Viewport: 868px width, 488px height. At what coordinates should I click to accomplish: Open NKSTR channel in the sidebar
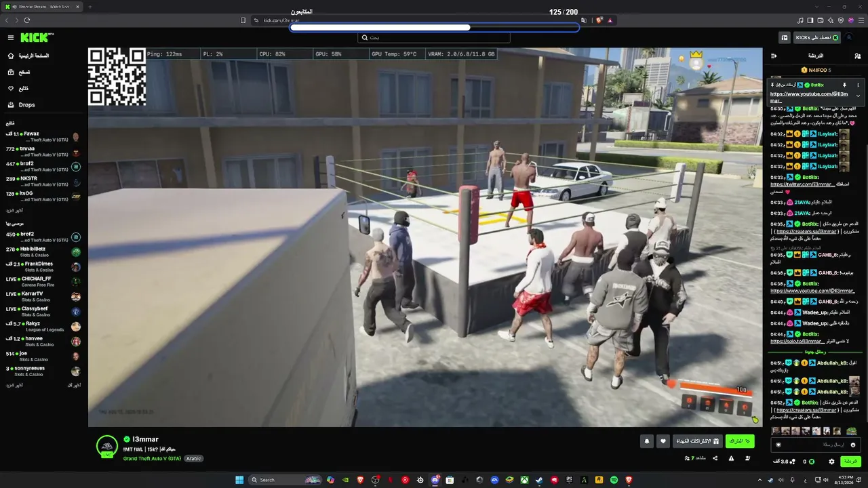43,182
